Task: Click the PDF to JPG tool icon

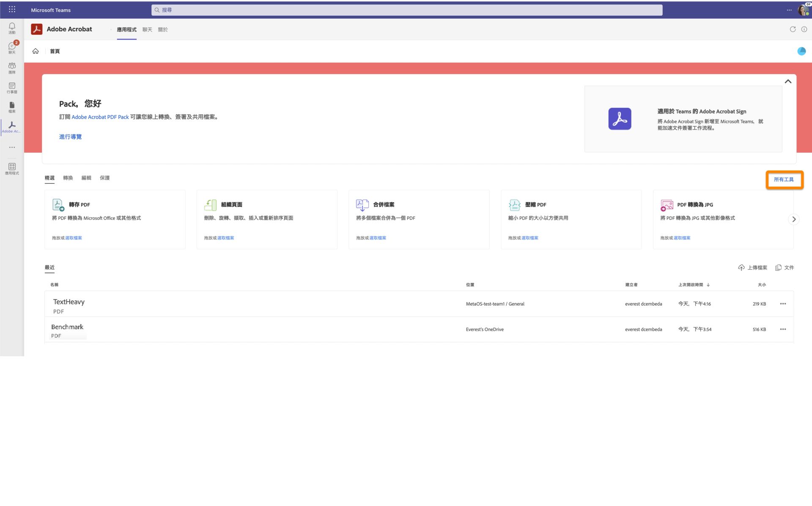Action: 667,205
